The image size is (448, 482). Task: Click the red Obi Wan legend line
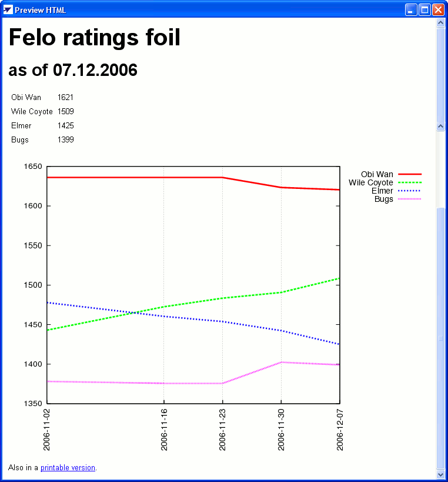coord(410,174)
